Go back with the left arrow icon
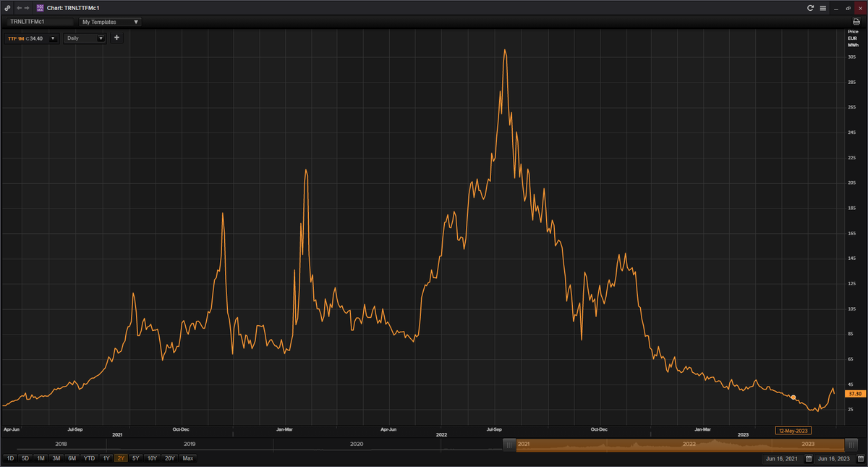 pyautogui.click(x=19, y=7)
